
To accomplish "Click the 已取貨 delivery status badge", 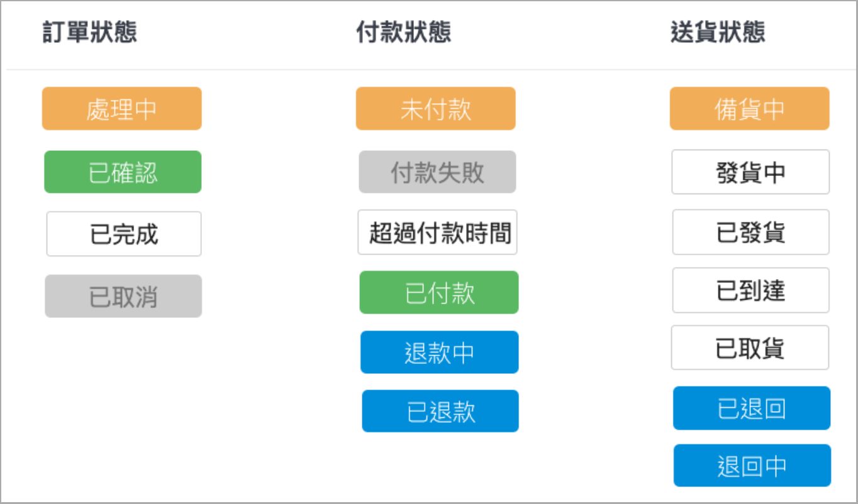I will pos(750,348).
